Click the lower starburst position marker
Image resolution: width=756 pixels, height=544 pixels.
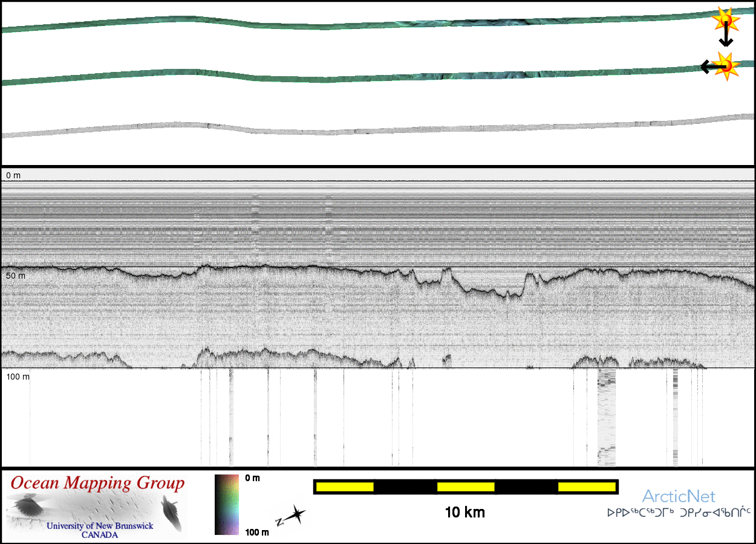725,65
